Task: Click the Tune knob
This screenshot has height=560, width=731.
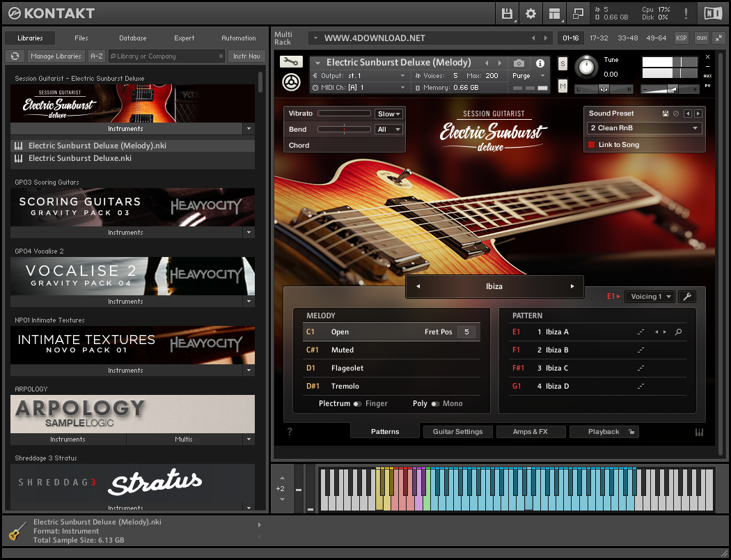Action: point(586,67)
